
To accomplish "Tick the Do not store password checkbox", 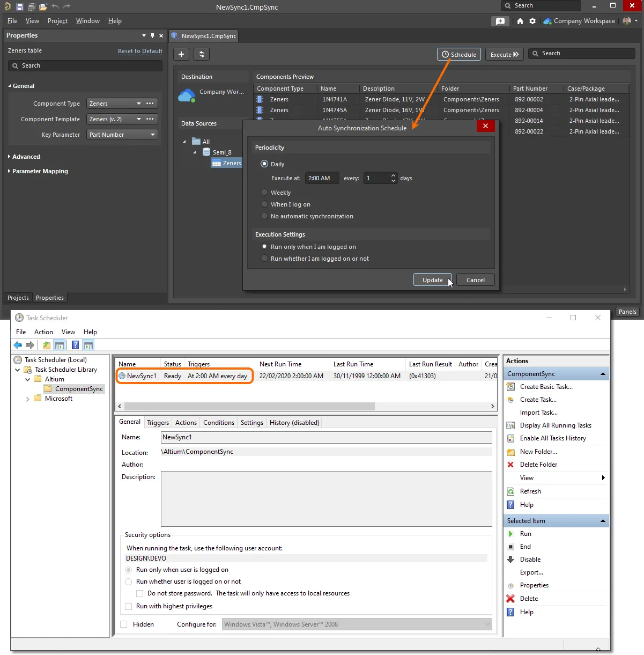I will [140, 593].
